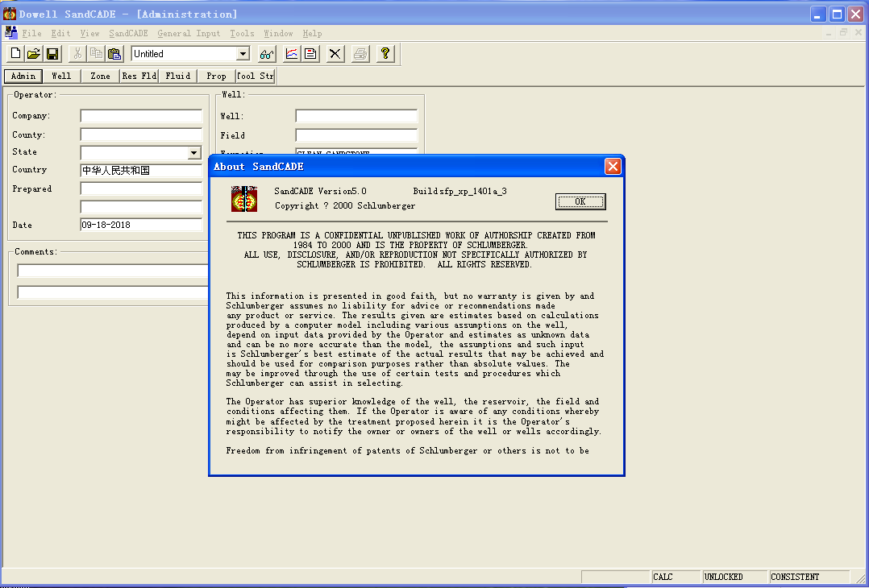Switch to the Well tab
This screenshot has height=588, width=869.
[61, 76]
